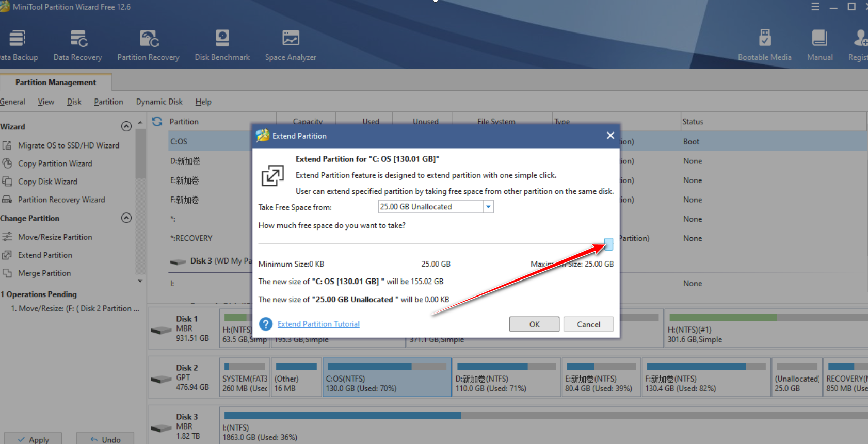This screenshot has width=868, height=444.
Task: Click the Disk 2 drive icon
Action: click(x=161, y=379)
